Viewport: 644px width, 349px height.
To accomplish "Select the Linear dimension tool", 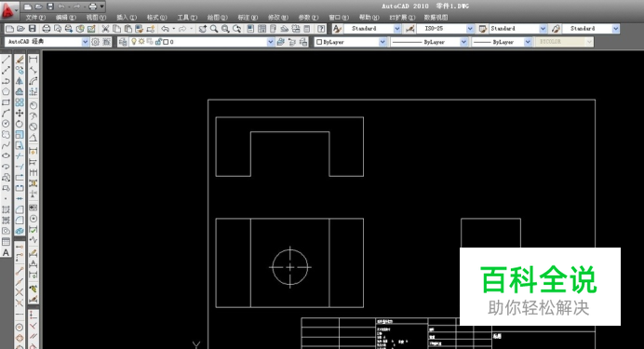I will coord(34,60).
